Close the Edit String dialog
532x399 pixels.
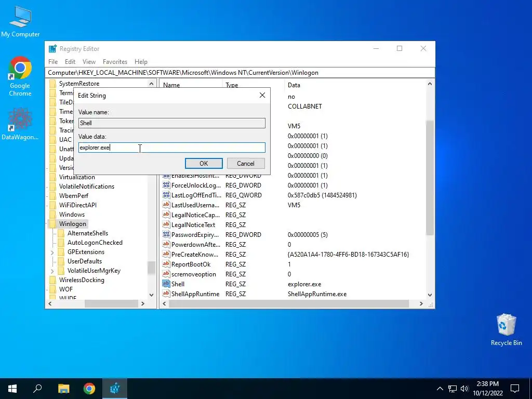262,96
